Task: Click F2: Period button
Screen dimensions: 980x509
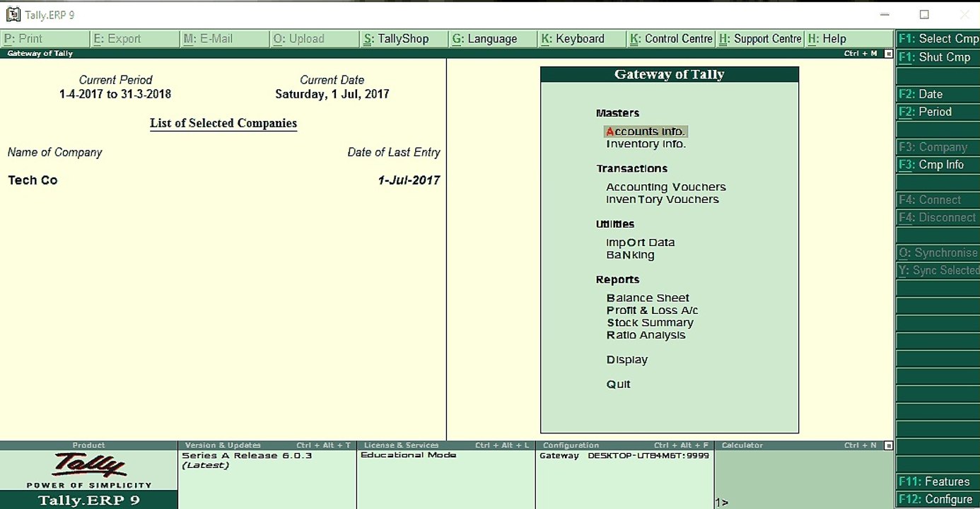Action: click(x=938, y=112)
